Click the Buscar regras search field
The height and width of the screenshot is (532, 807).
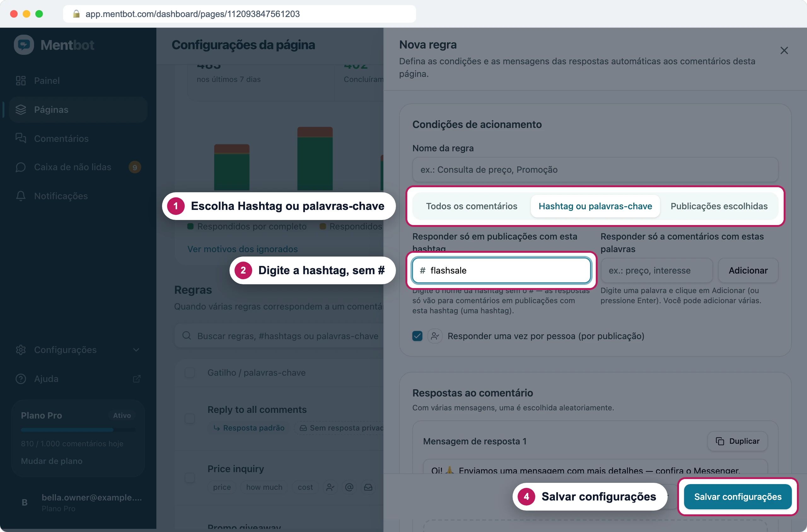[279, 336]
